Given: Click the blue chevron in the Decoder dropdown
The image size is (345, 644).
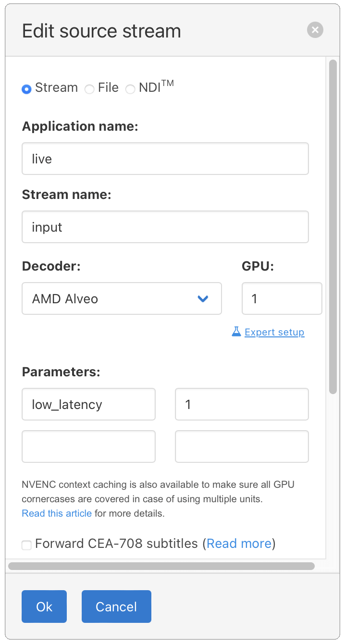Looking at the screenshot, I should (x=202, y=298).
